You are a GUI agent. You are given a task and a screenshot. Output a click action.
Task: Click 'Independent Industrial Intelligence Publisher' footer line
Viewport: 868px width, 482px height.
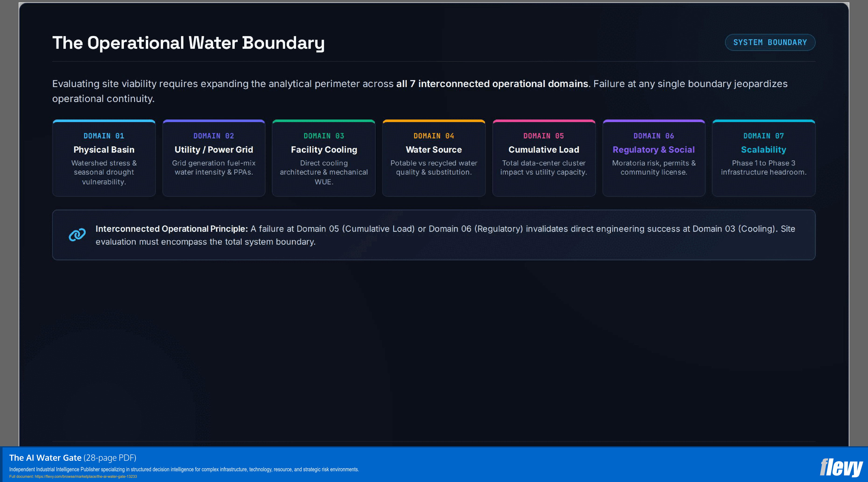[184, 470]
